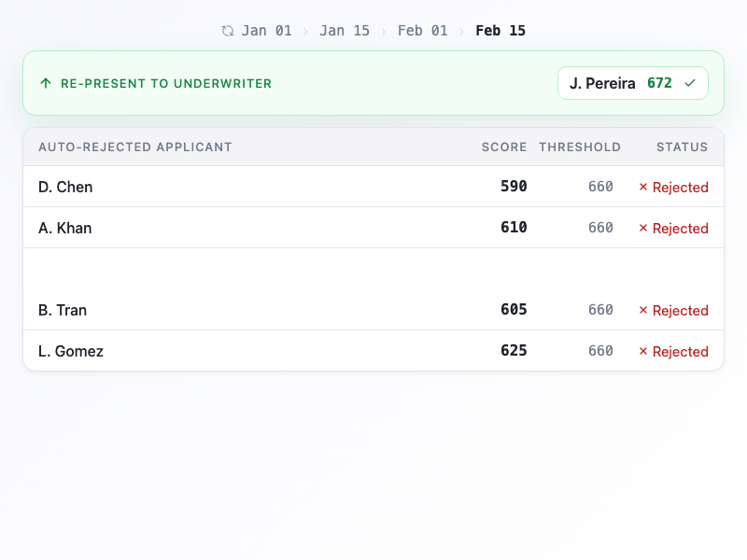Click the Rejected status for L. Gomez
Image resolution: width=747 pixels, height=560 pixels.
[680, 351]
